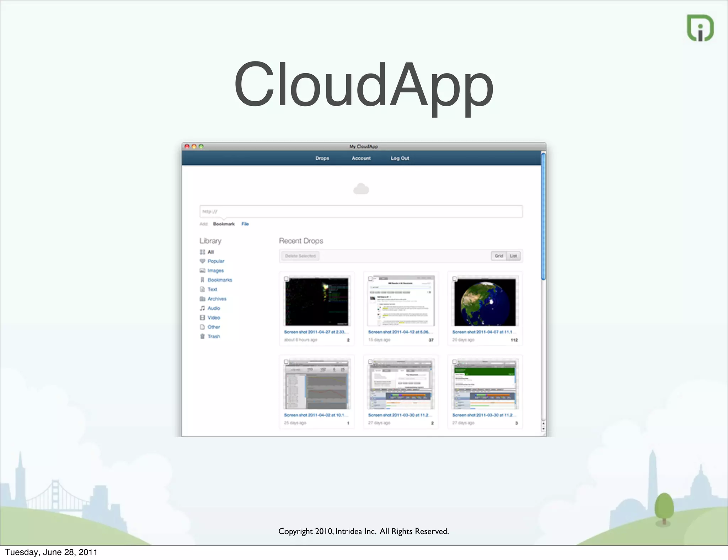Tick checkbox on 27 days ago drop with 2 views
The image size is (728, 560).
click(370, 362)
